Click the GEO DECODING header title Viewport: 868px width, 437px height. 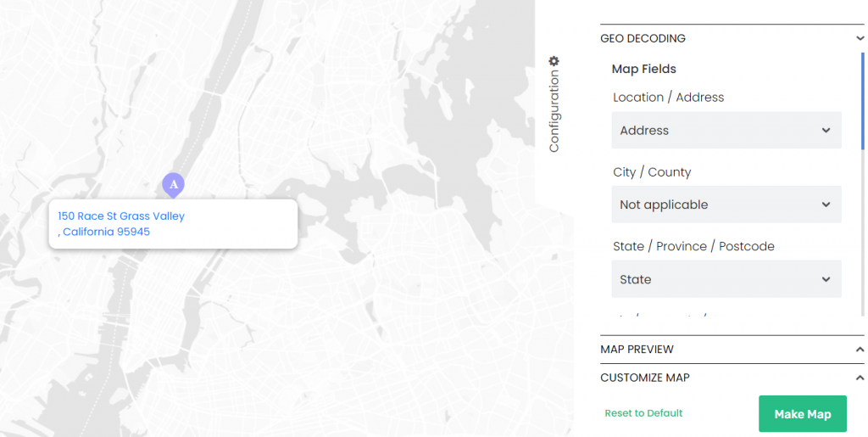[x=643, y=38]
